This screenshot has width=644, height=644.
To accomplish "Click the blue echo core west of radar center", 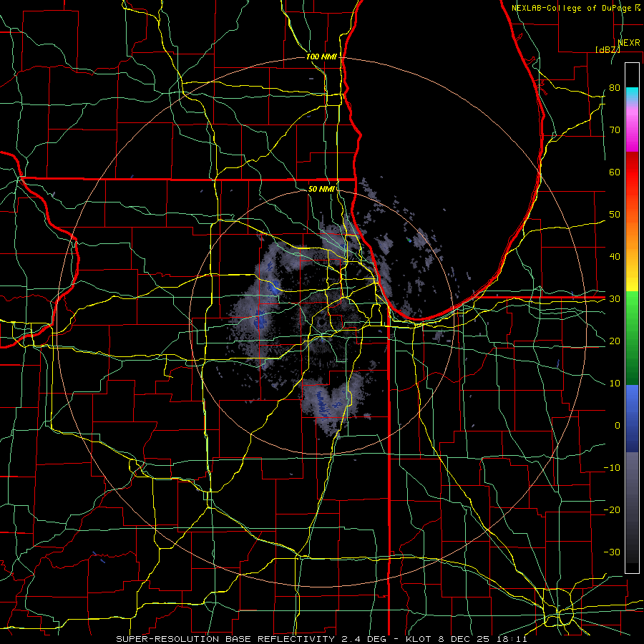I will point(260,319).
